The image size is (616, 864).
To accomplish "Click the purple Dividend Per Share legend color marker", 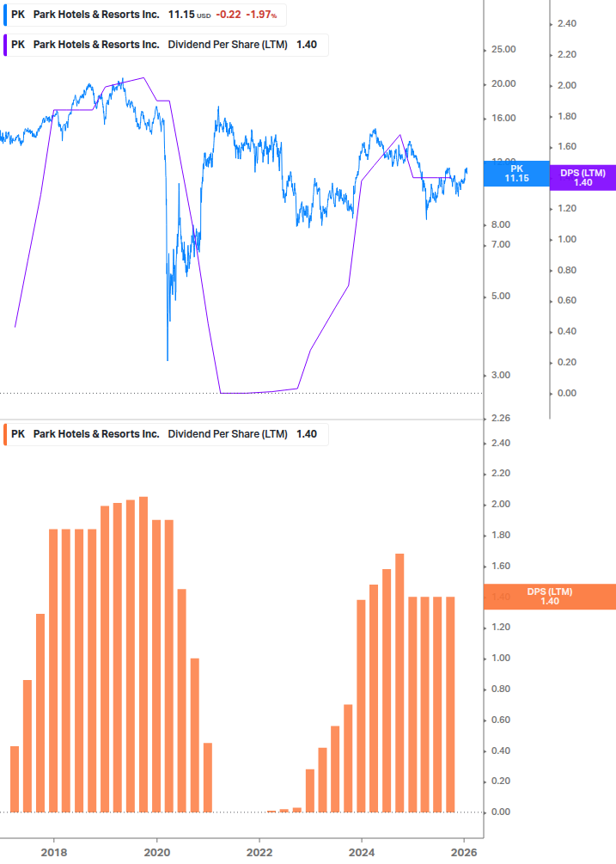I will [x=5, y=45].
